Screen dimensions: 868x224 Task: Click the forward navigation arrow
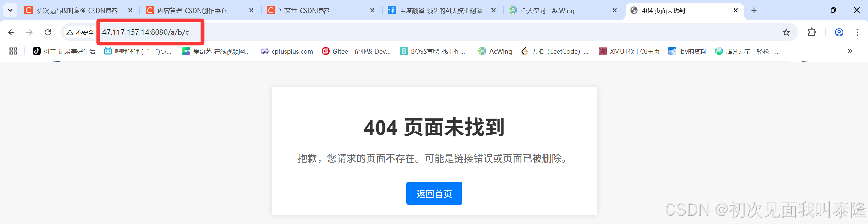pyautogui.click(x=30, y=32)
